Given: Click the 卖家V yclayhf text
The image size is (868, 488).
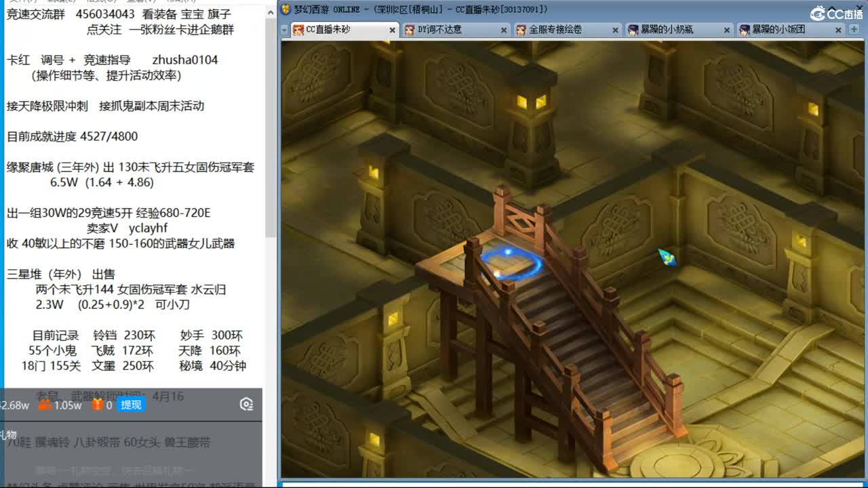Looking at the screenshot, I should point(127,228).
